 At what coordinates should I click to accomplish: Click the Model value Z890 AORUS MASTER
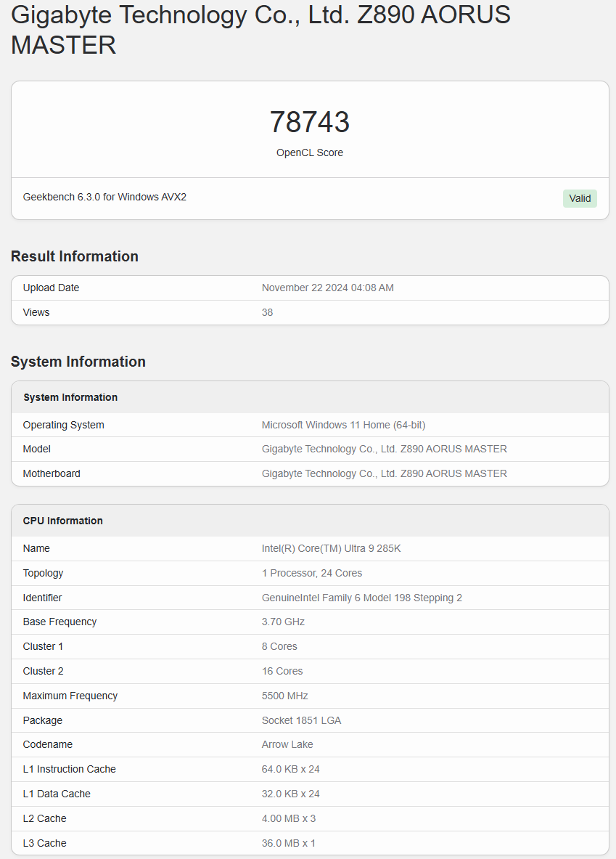click(x=385, y=449)
